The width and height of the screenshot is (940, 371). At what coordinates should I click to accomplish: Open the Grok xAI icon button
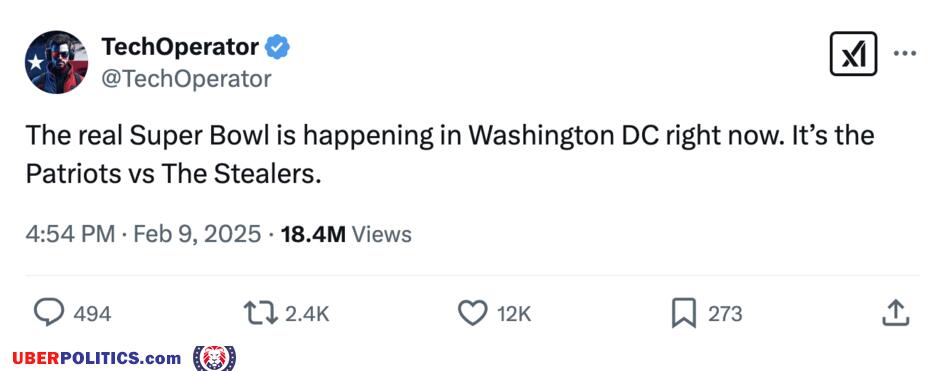(x=853, y=54)
